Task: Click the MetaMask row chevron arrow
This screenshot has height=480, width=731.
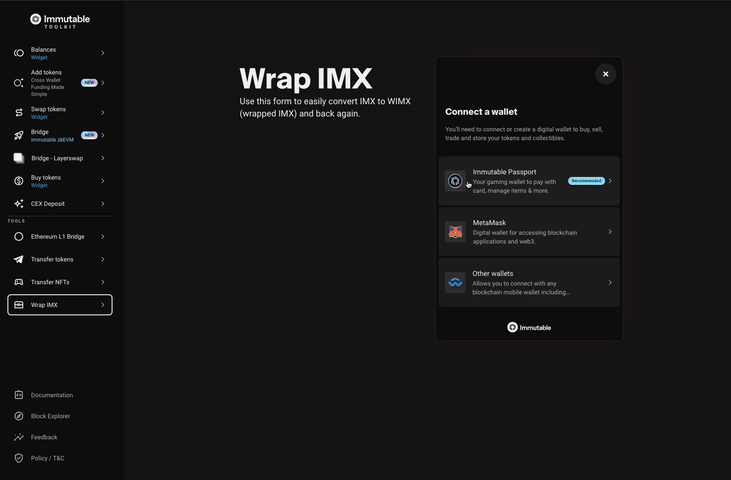Action: click(610, 232)
